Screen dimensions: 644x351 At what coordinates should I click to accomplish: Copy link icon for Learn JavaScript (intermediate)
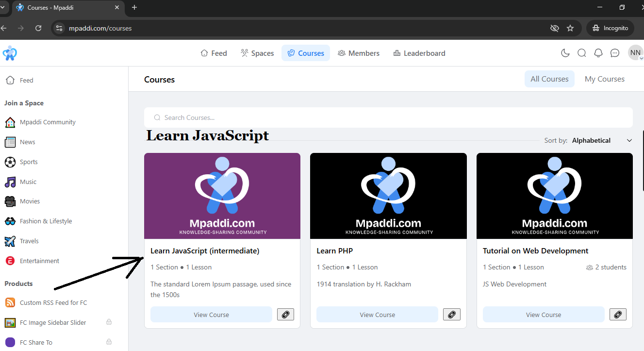click(285, 315)
